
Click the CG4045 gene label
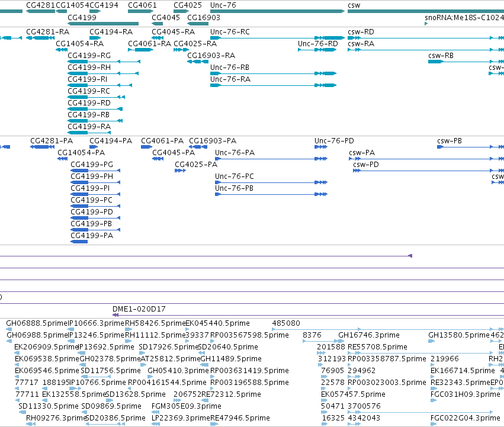click(166, 17)
